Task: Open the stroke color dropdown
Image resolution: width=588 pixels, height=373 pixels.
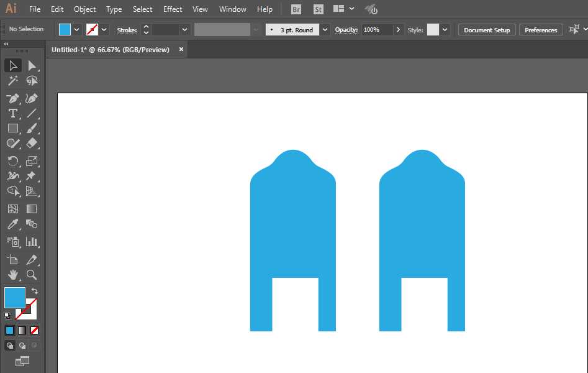Action: 104,30
